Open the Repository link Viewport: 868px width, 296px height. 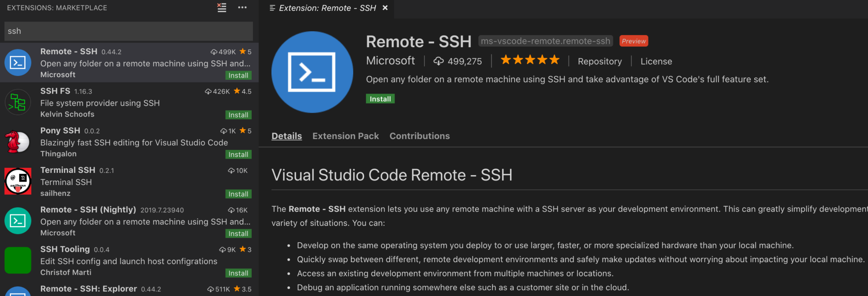click(x=599, y=62)
